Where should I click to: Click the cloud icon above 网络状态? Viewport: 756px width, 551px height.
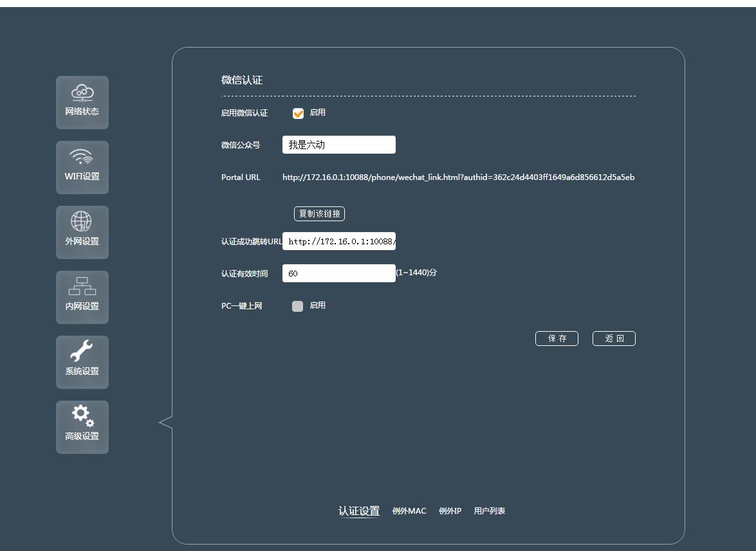82,94
